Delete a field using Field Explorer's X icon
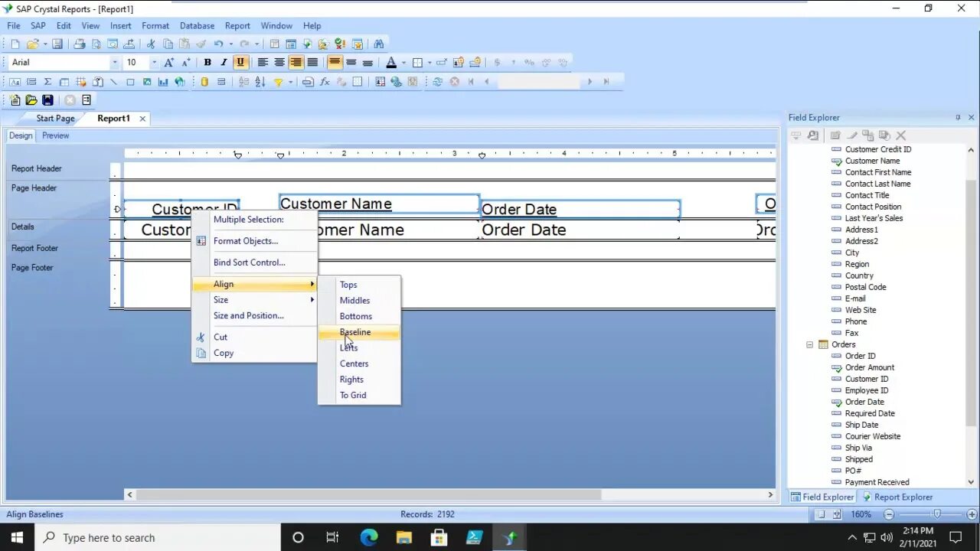The image size is (980, 551). 901,135
